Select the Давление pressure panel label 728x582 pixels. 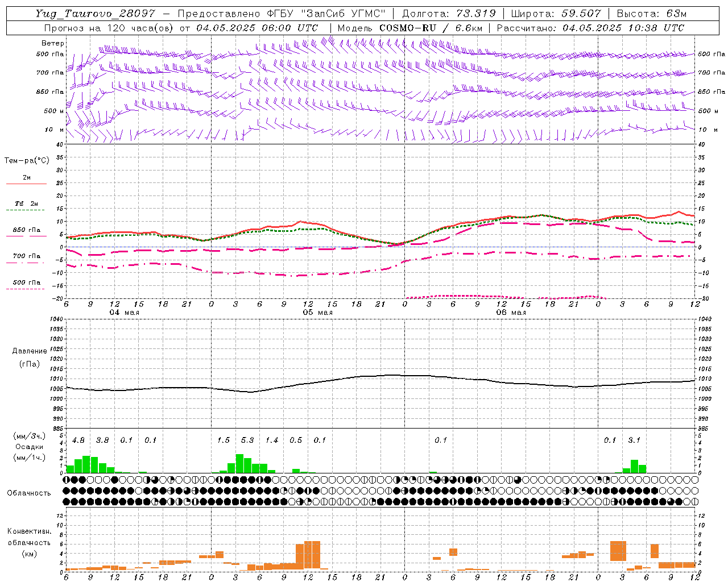(30, 351)
